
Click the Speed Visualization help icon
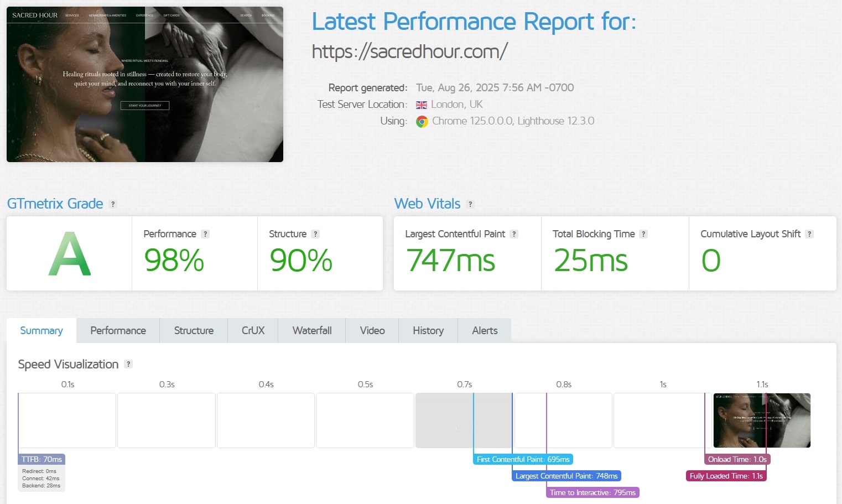[x=128, y=364]
